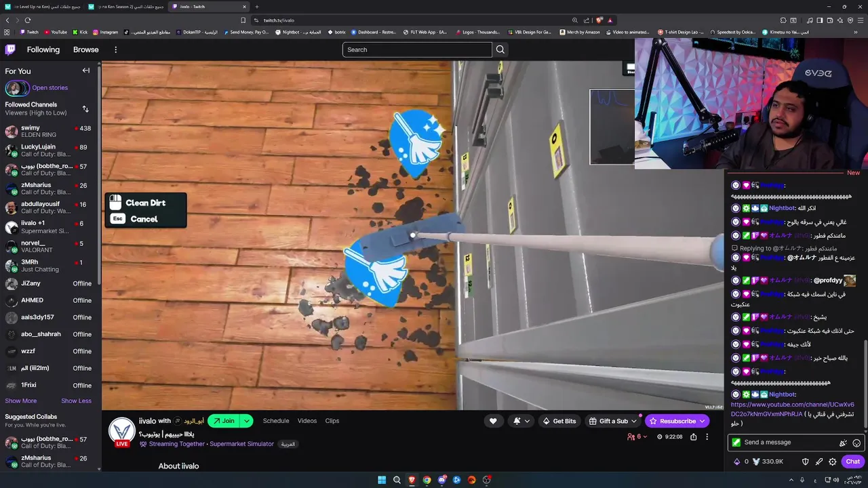The image size is (868, 488).
Task: Show Less followed channels
Action: pos(76,401)
